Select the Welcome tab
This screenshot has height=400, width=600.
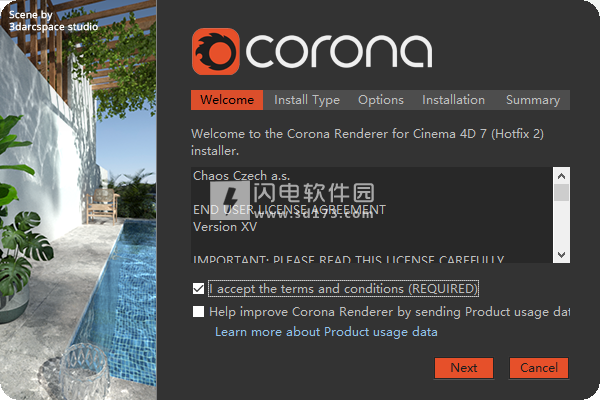click(x=227, y=100)
